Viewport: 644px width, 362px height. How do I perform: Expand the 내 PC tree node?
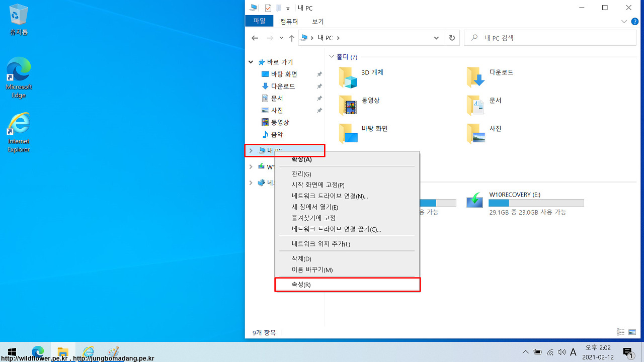point(251,150)
